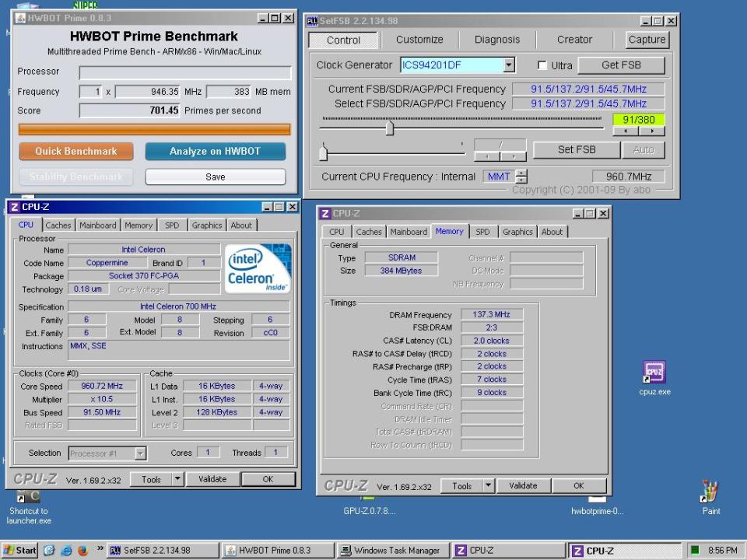Screen dimensions: 747x560
Task: Open the Windows Start menu
Action: [x=20, y=551]
